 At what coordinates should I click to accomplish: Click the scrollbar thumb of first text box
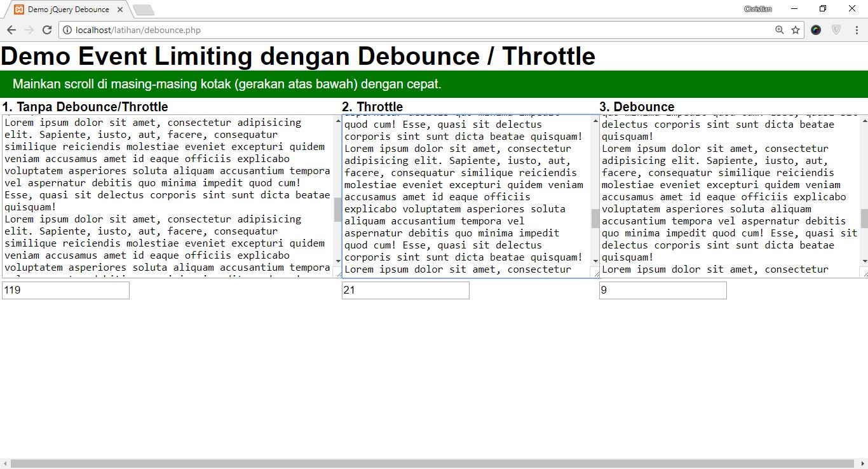pyautogui.click(x=337, y=210)
